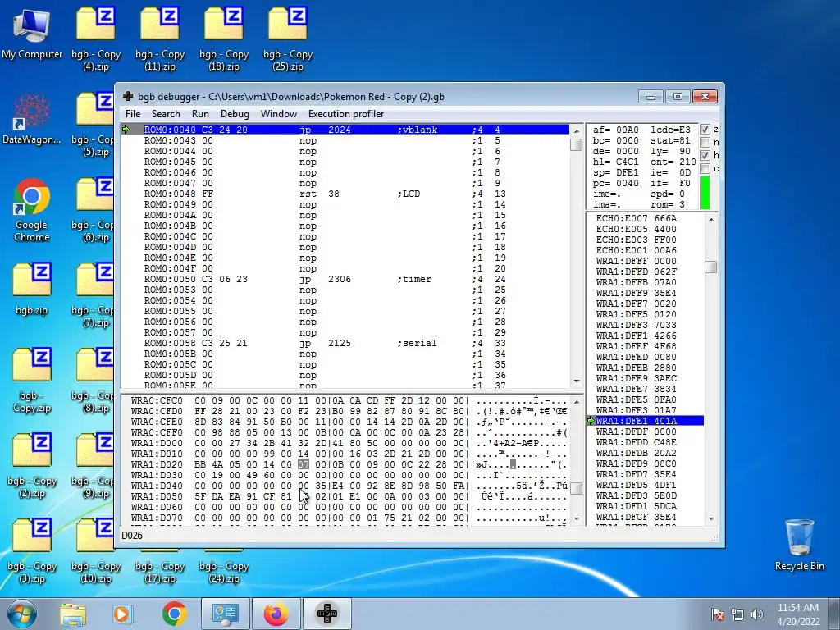Open the Execution profiler menu

[x=346, y=113]
